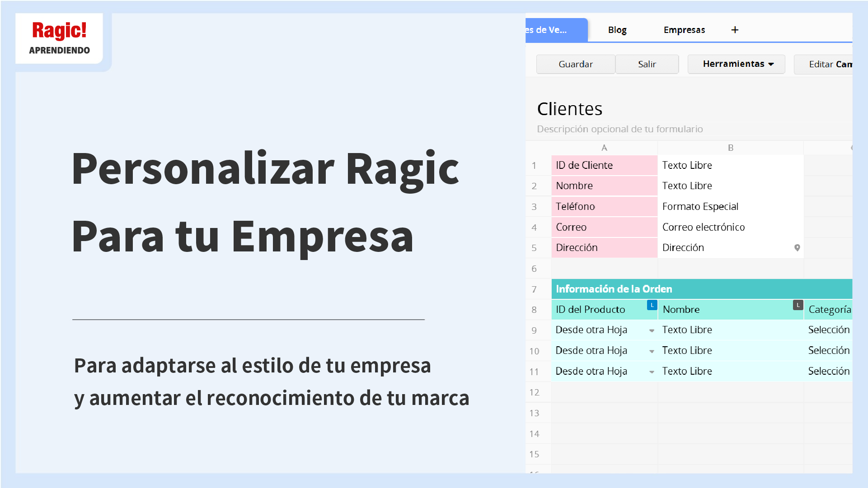Switch to the Empresas tab
Screen dimensions: 868x488
pyautogui.click(x=684, y=30)
